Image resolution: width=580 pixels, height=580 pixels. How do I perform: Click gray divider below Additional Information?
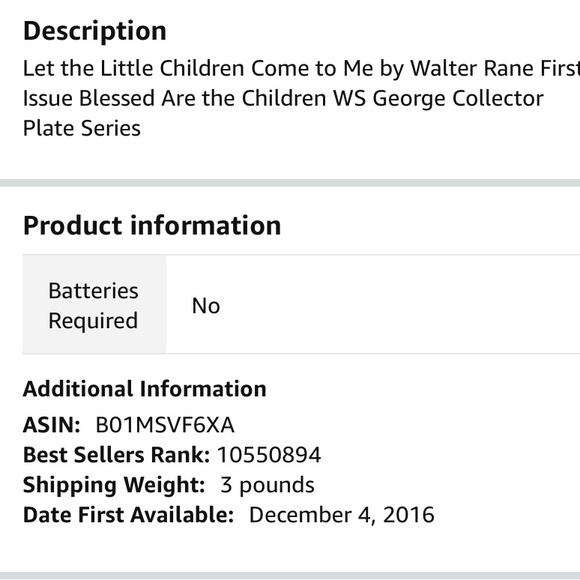click(x=290, y=576)
